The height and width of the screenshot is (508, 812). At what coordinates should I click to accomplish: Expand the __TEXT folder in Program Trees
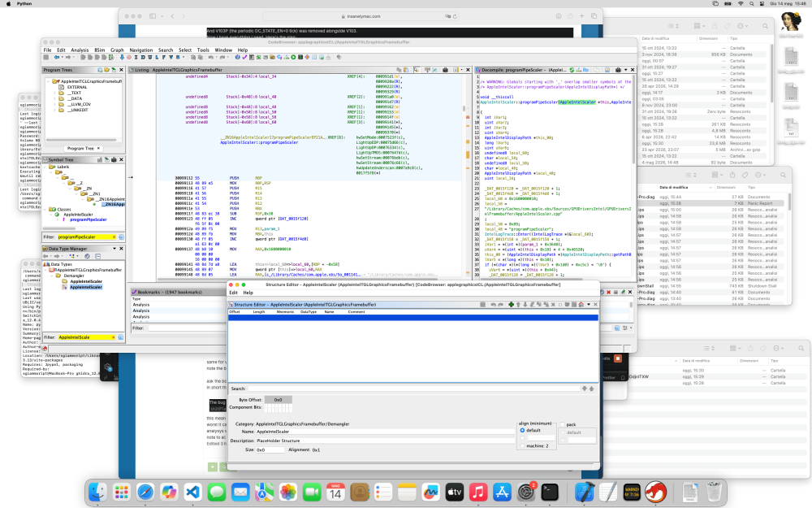pos(55,93)
